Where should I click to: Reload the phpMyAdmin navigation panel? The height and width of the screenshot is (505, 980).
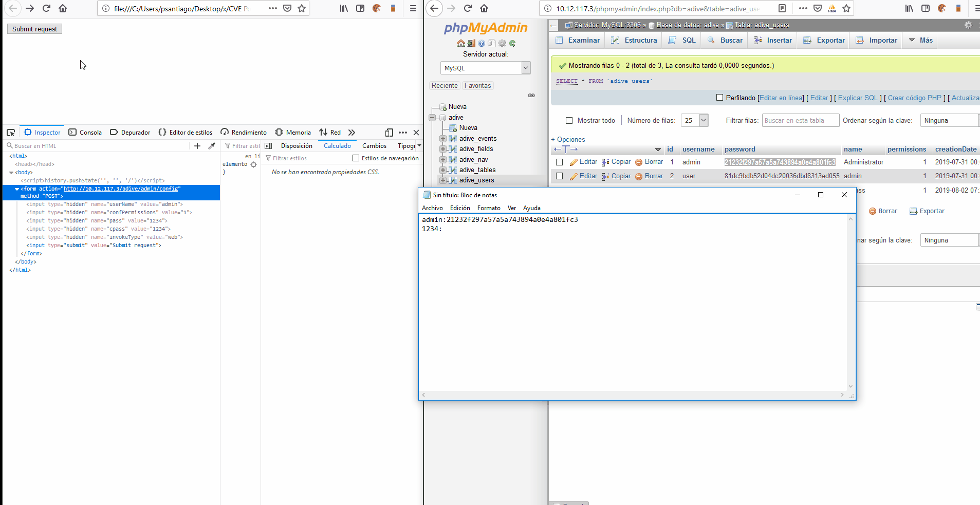pyautogui.click(x=512, y=44)
